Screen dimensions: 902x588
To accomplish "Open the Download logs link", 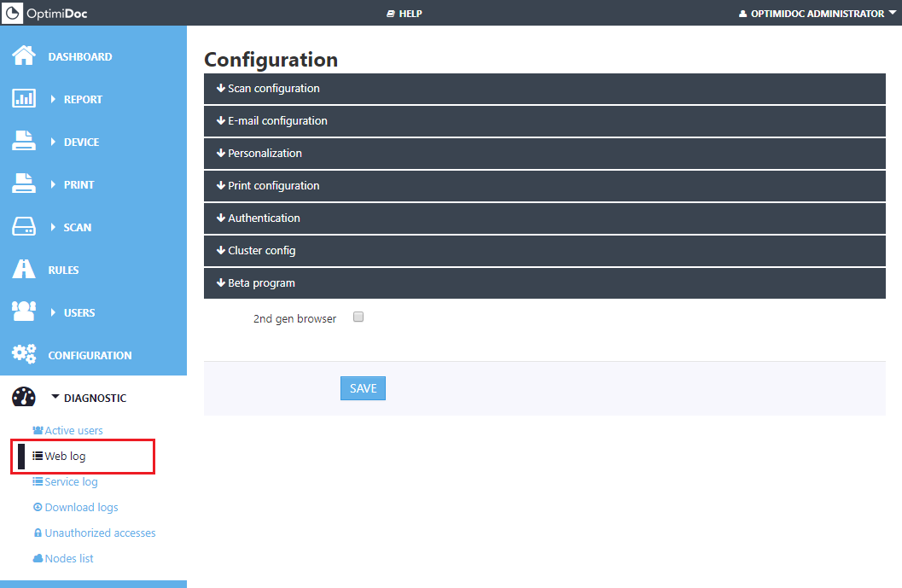I will (x=80, y=508).
